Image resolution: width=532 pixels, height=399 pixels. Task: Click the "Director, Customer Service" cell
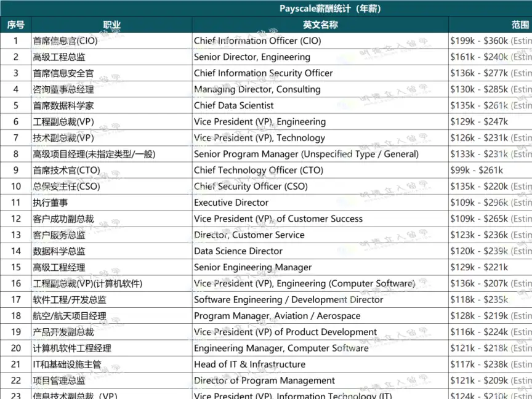(x=320, y=235)
